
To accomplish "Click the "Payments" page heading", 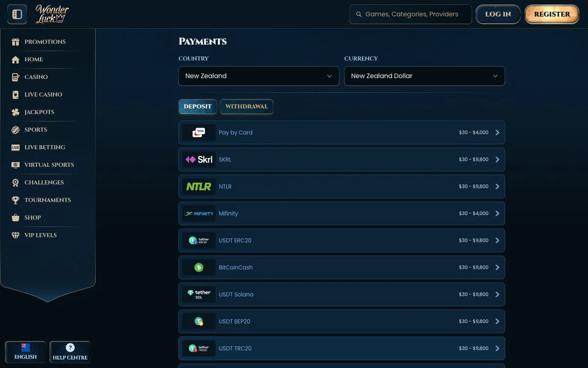I will 203,42.
